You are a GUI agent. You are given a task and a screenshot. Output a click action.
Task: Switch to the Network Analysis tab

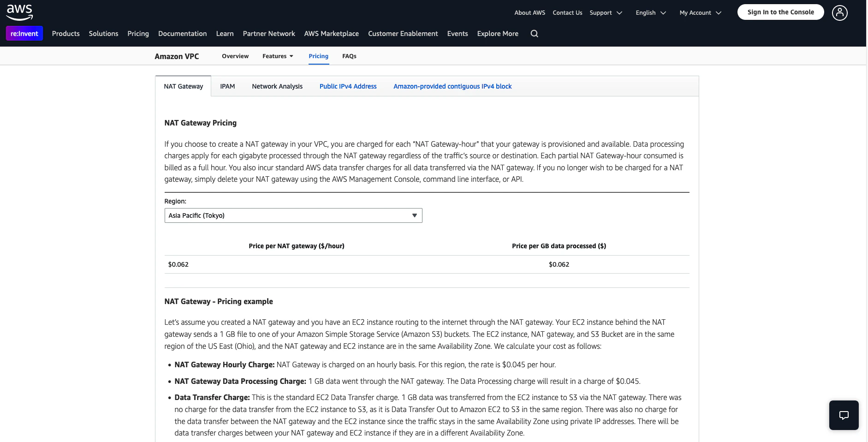pos(277,86)
